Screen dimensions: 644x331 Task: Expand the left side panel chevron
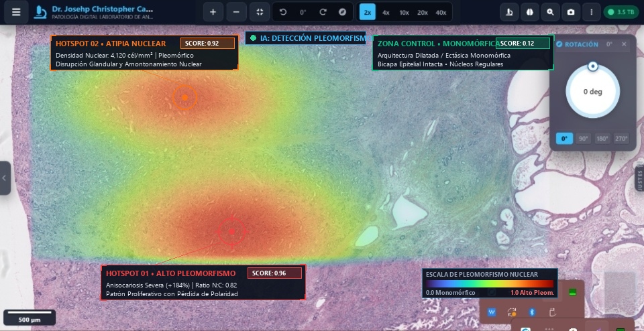[x=5, y=178]
